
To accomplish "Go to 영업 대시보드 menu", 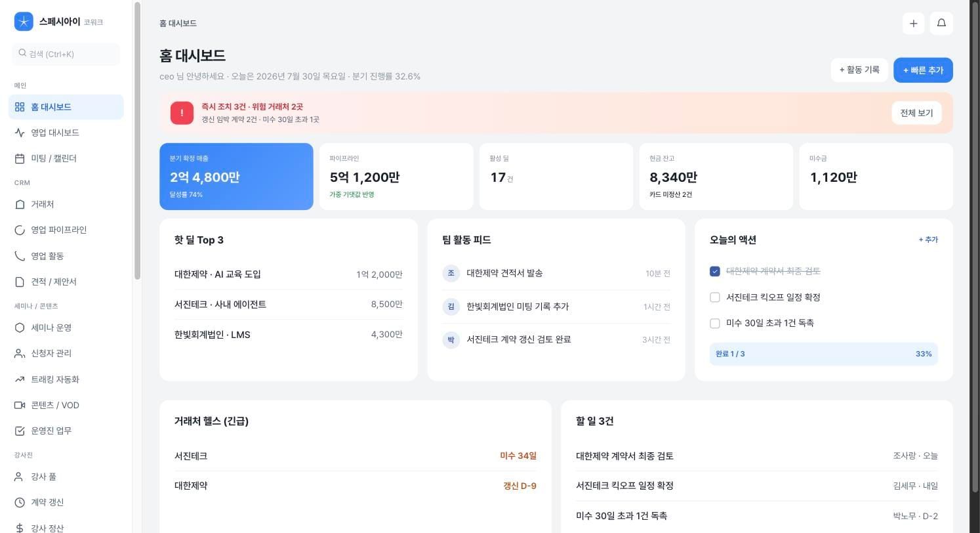I will coord(66,133).
